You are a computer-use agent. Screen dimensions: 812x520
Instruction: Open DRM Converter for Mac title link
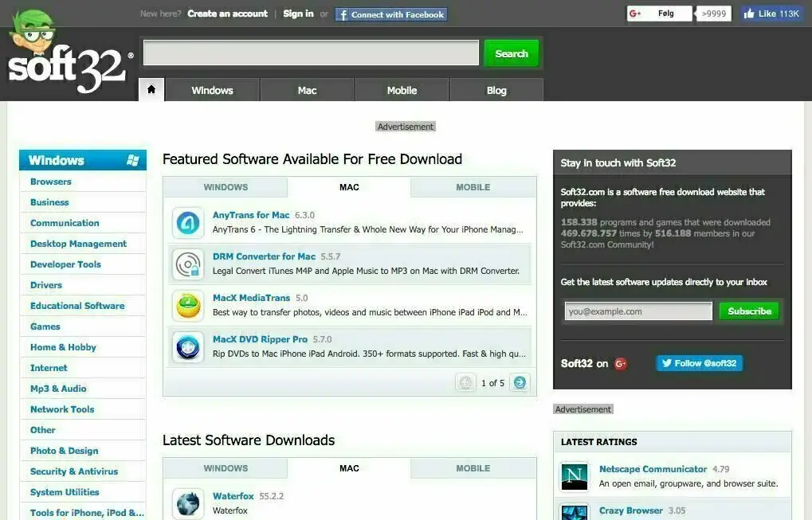pos(264,256)
